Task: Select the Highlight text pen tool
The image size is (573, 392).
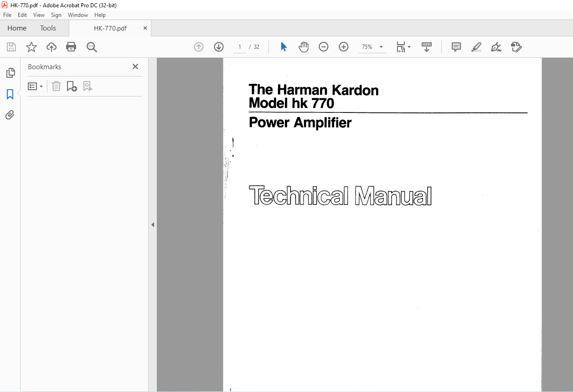Action: click(x=476, y=47)
